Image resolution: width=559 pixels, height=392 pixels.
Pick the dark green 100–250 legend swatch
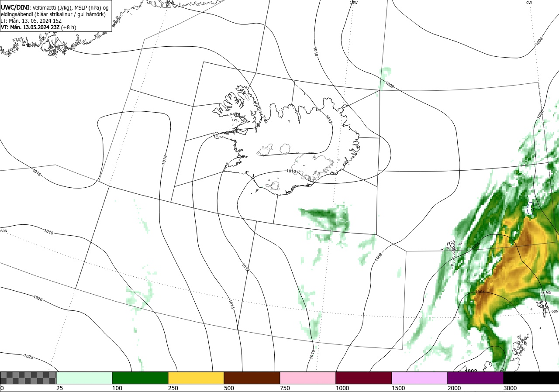pyautogui.click(x=140, y=378)
